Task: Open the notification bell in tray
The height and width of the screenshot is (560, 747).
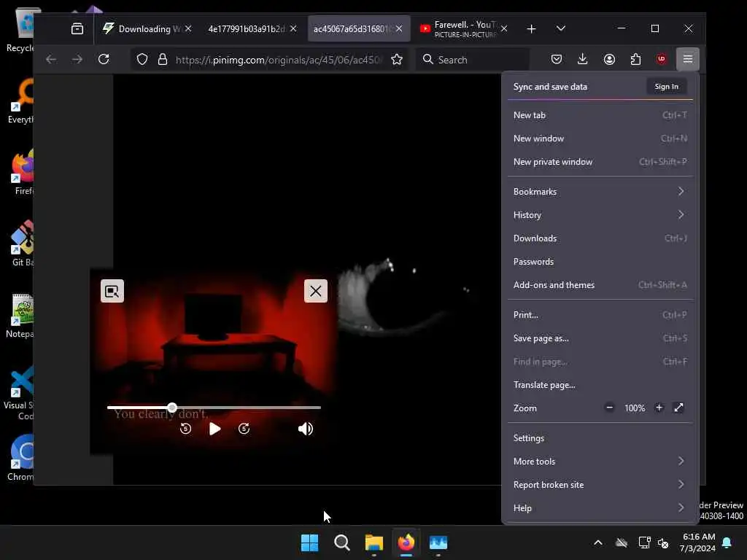Action: click(x=727, y=542)
